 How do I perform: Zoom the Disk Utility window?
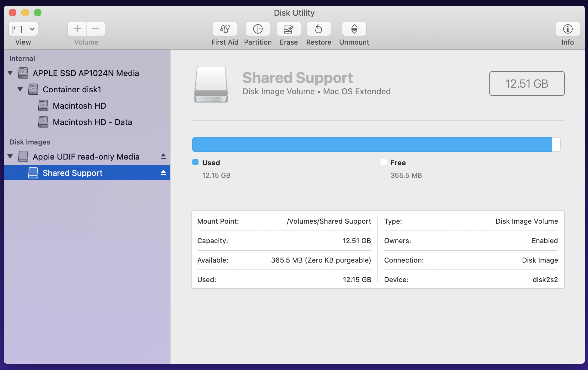[38, 13]
